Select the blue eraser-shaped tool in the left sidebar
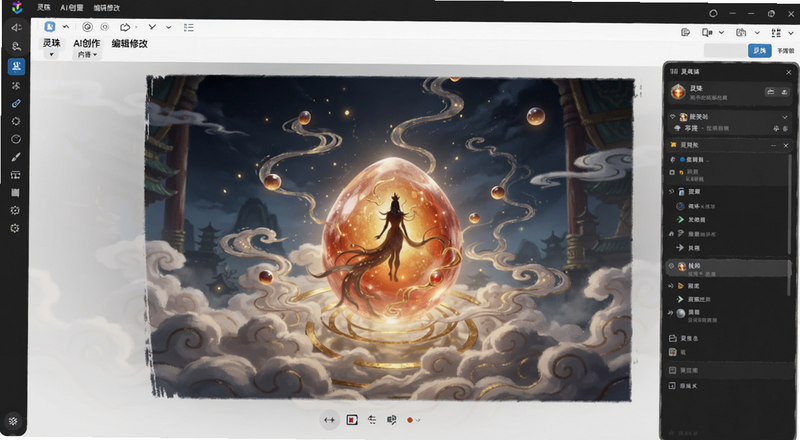This screenshot has height=440, width=800. (16, 103)
